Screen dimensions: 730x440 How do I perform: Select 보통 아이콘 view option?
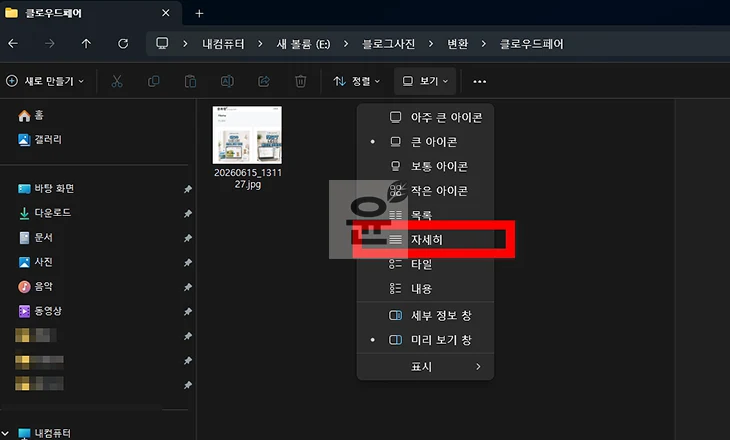(x=425, y=166)
